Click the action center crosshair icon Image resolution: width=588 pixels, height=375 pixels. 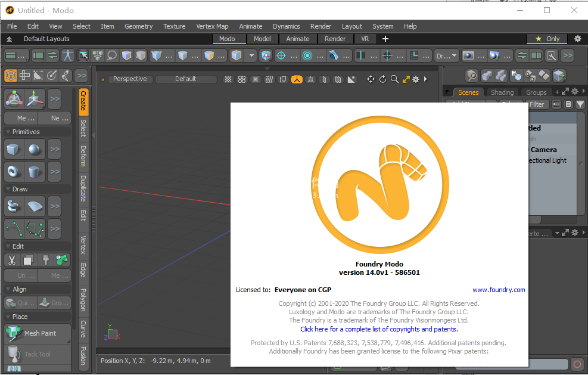281,55
